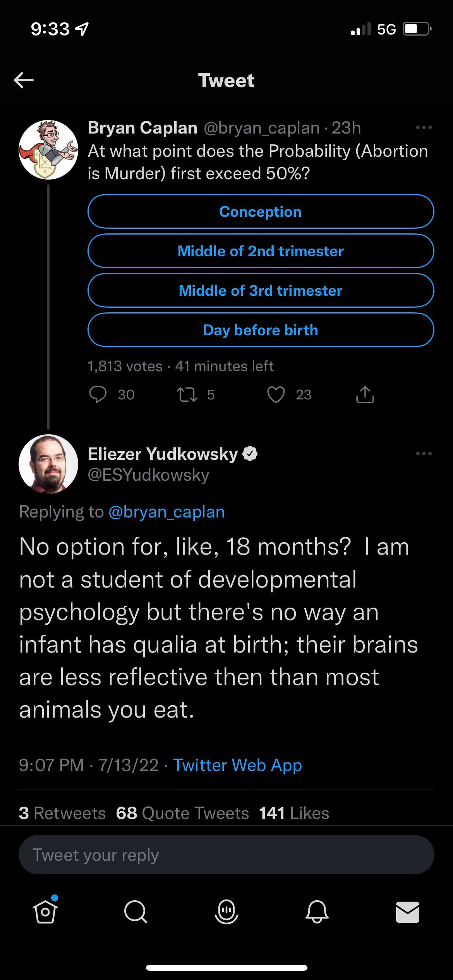
Task: Open the share icon on the poll tweet
Action: [x=364, y=394]
